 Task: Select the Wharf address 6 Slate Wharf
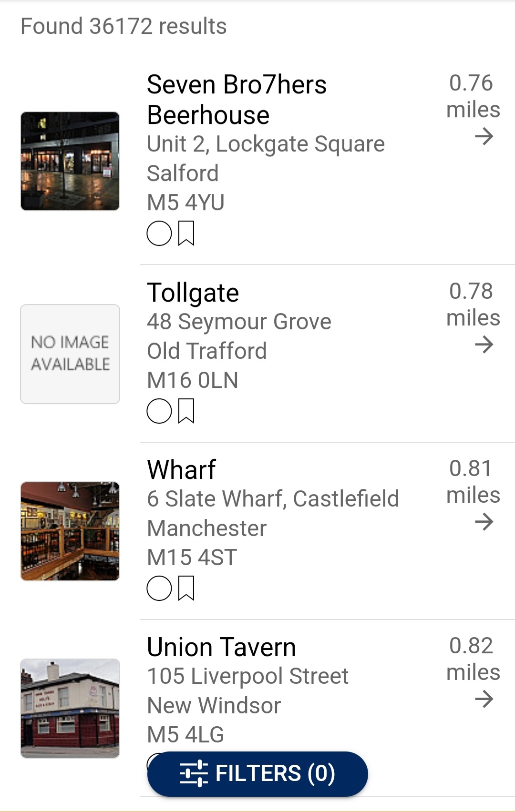click(273, 499)
